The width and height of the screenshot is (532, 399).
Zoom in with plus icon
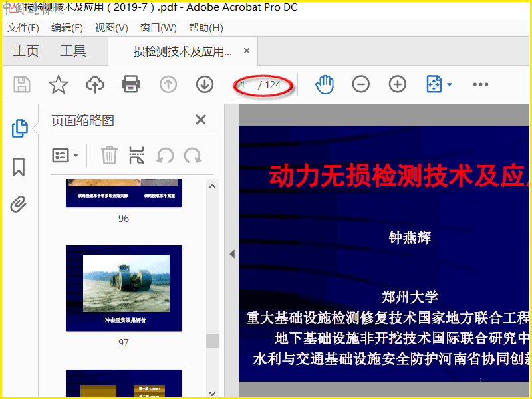(397, 84)
